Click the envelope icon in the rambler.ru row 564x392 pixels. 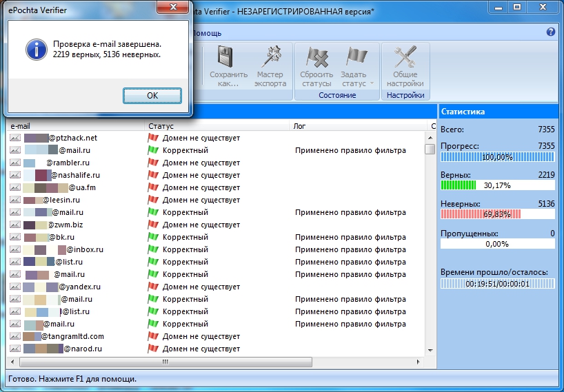click(x=15, y=163)
